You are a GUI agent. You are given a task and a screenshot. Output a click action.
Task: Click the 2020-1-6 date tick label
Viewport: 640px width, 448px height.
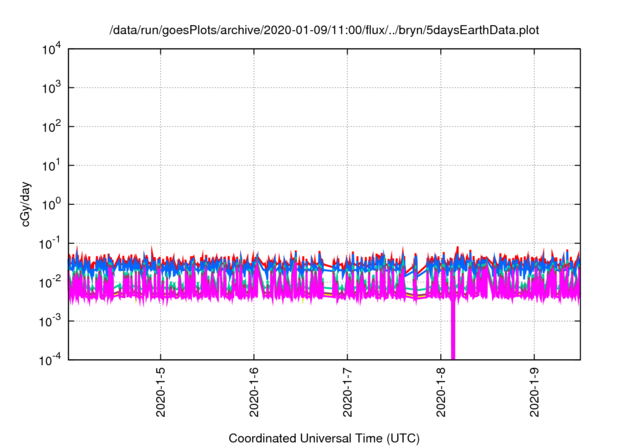(x=254, y=392)
